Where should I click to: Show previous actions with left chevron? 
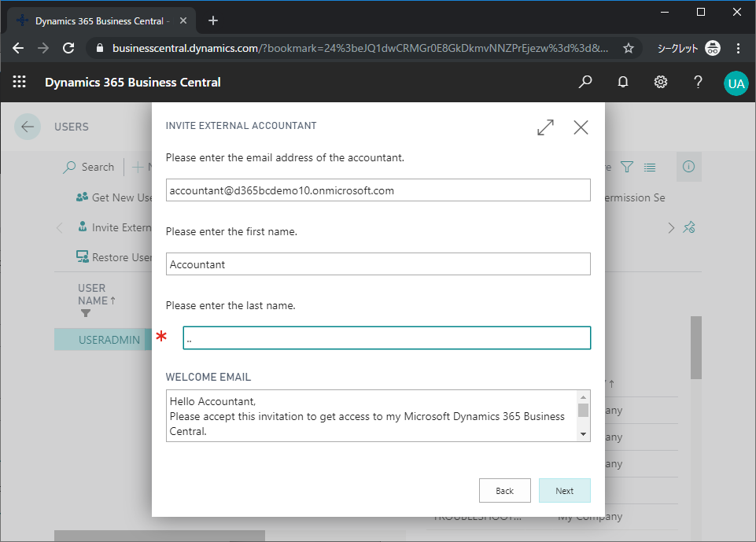(x=60, y=227)
